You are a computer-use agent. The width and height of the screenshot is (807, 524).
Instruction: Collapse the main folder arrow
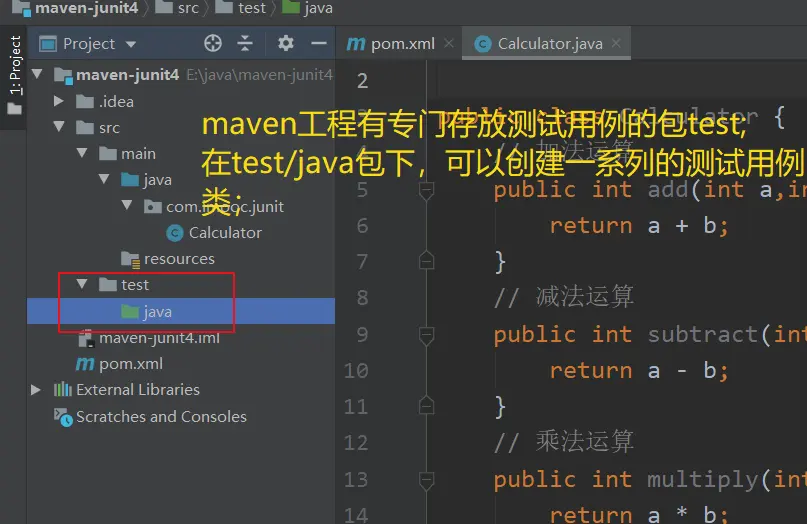[83, 153]
